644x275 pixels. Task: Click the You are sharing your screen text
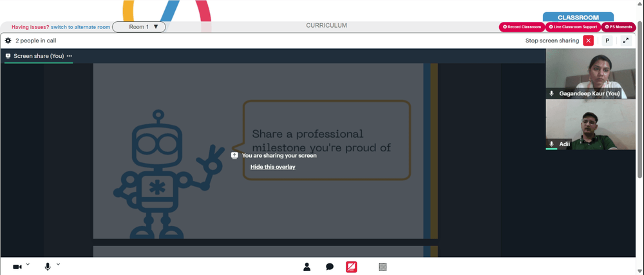pos(279,156)
